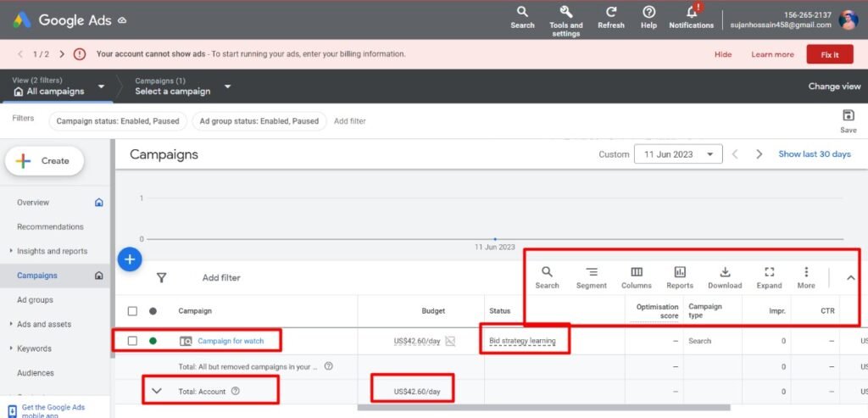Tick the Campaign for watch checkbox
The image size is (868, 418).
(132, 341)
